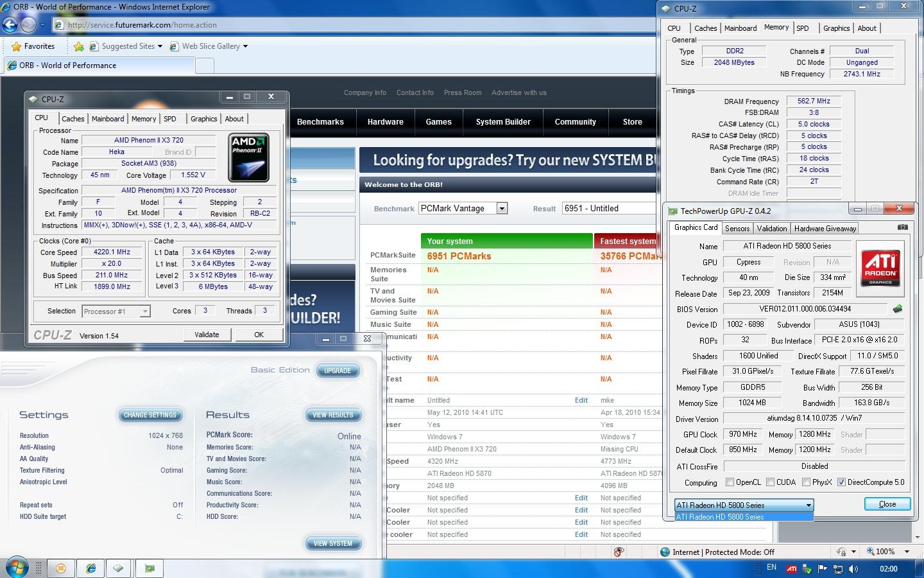924x578 pixels.
Task: Click the IE security lock icon in status bar
Action: (x=841, y=552)
